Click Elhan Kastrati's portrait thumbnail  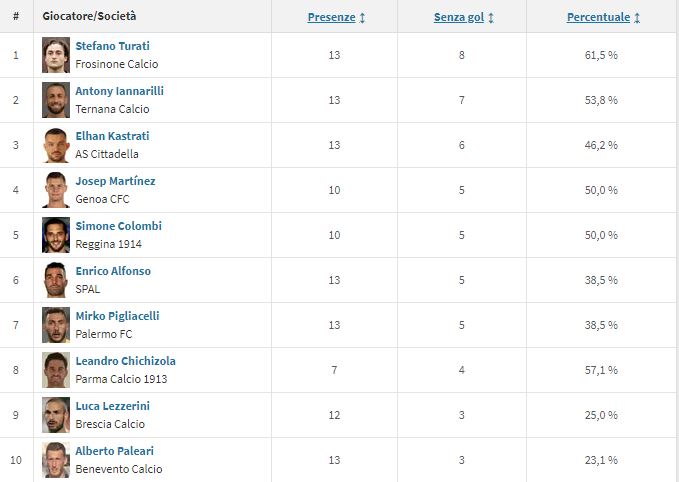coord(56,145)
